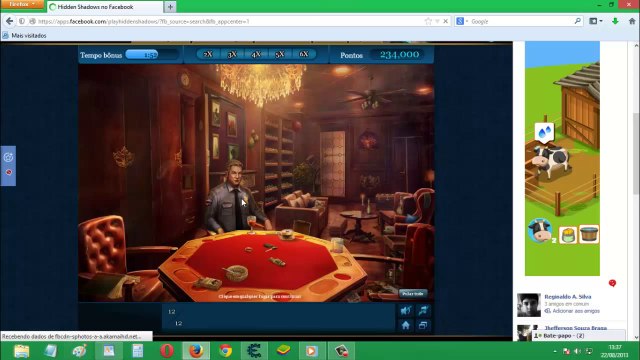Open the farm game advertisement
This screenshot has width=640, height=360.
[x=562, y=158]
